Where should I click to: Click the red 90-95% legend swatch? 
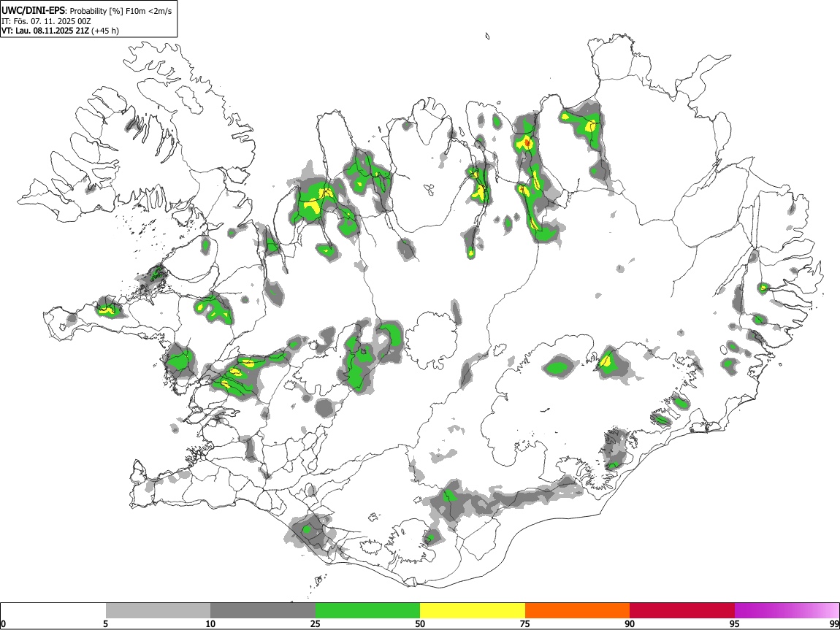pyautogui.click(x=682, y=611)
